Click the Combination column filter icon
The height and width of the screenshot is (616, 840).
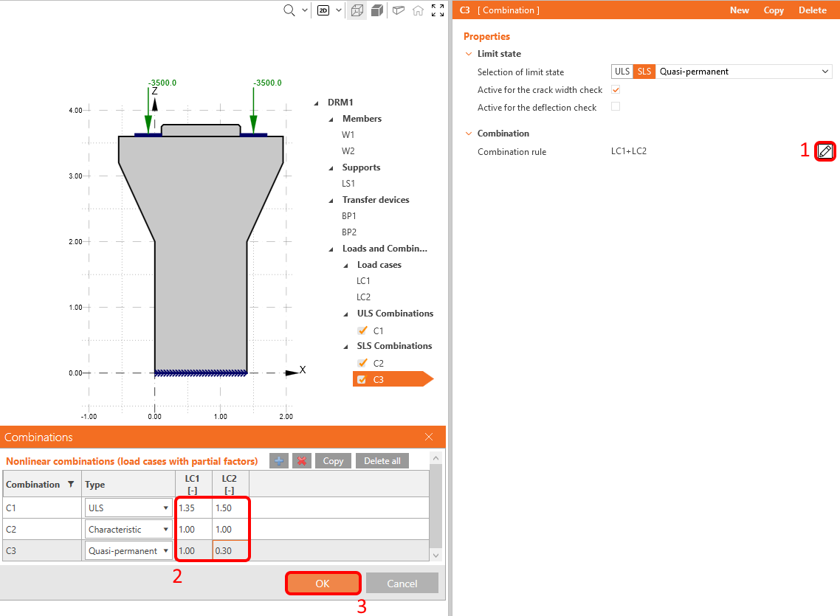click(71, 485)
